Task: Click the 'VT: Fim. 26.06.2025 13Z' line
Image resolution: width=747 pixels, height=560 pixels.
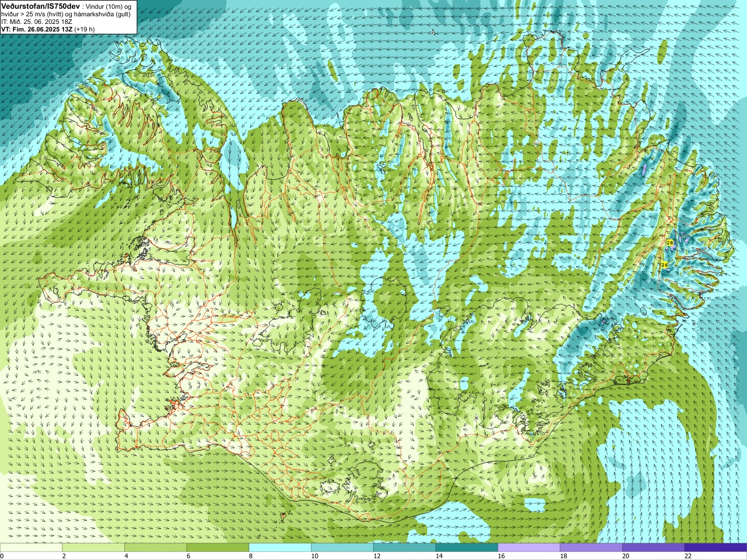Action: pos(37,29)
